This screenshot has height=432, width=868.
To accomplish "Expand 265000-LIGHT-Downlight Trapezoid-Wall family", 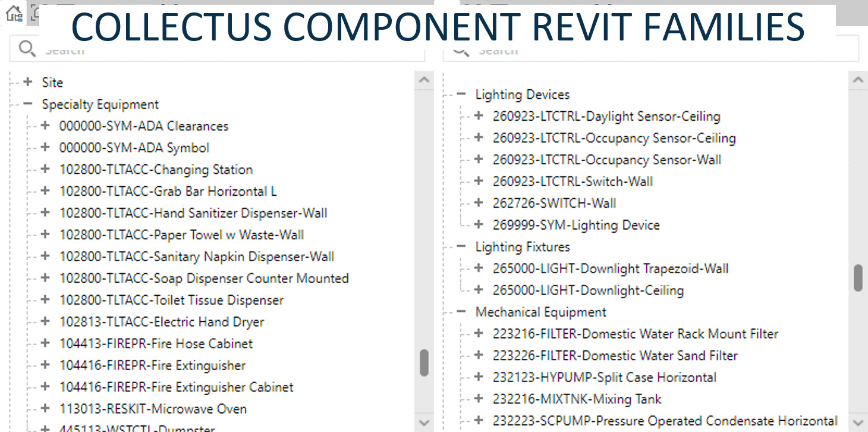I will pos(479,268).
